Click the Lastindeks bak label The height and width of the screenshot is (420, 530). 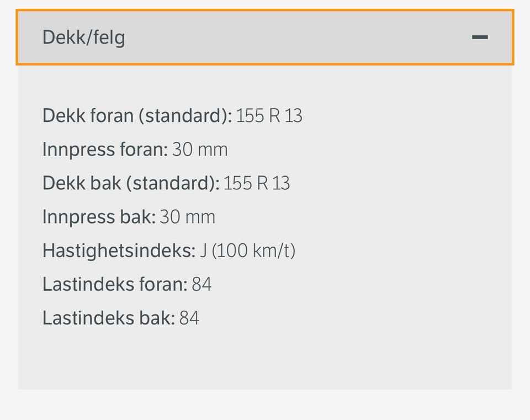point(109,318)
